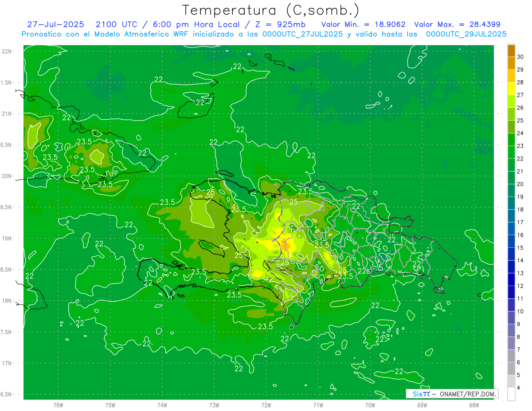Click the "28" label on the color scale
Viewport: 532px width, 411px height.
[520, 82]
